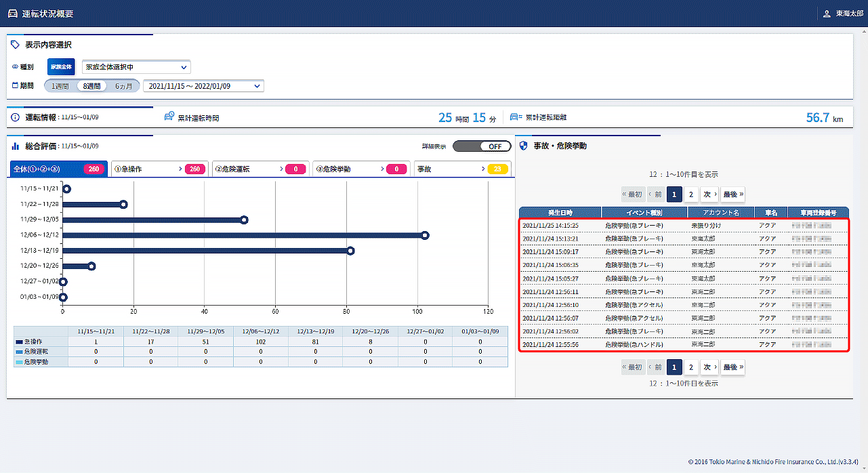Toggle the 詳細表示 OFF switch
Image resolution: width=868 pixels, height=473 pixels.
tap(481, 146)
